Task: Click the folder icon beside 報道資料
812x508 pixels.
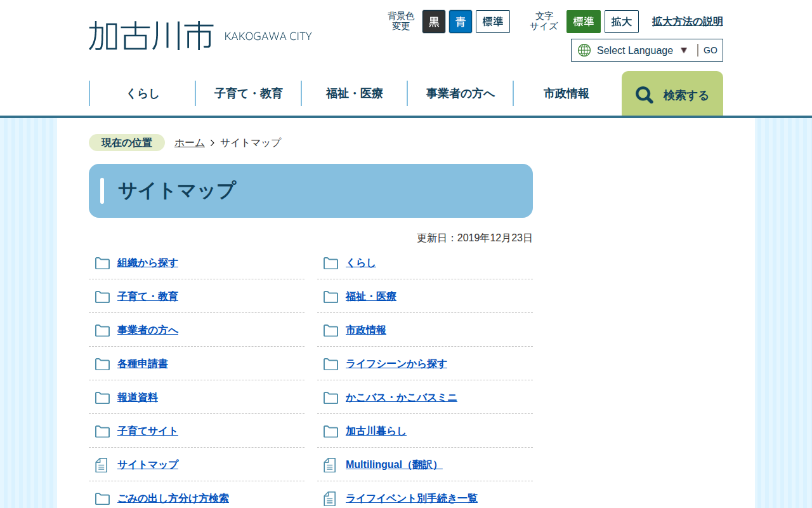Action: coord(102,398)
